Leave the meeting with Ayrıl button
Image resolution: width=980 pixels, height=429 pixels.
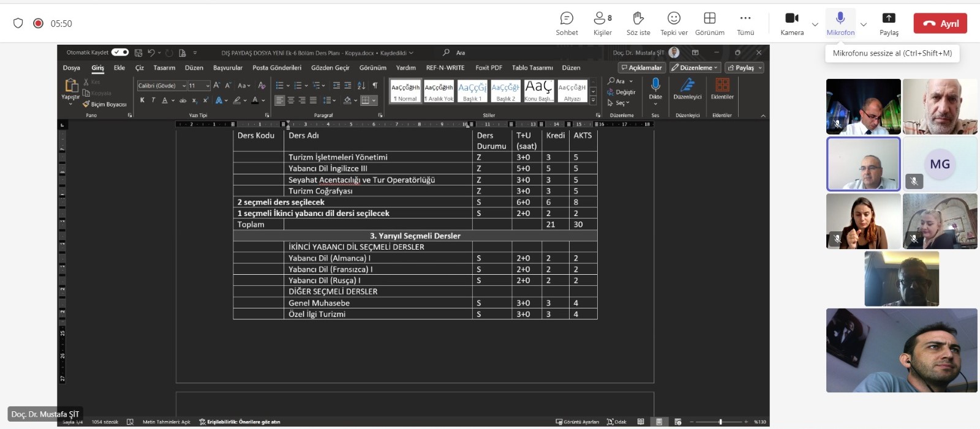940,23
